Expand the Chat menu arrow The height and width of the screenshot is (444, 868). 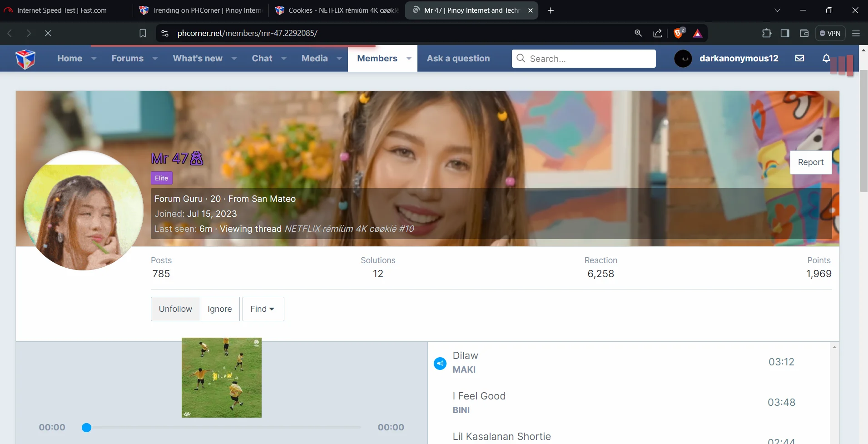click(283, 58)
